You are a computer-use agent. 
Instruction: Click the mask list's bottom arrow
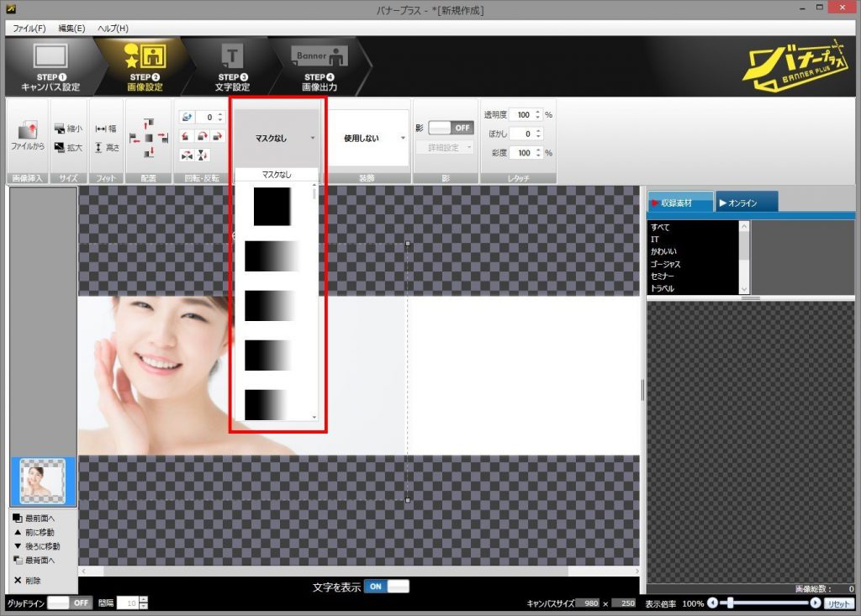314,418
